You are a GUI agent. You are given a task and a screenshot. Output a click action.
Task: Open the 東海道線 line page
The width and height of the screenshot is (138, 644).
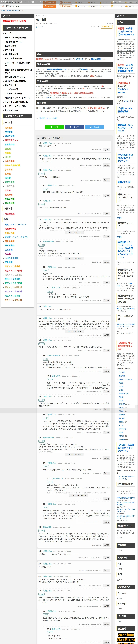click(x=8, y=128)
